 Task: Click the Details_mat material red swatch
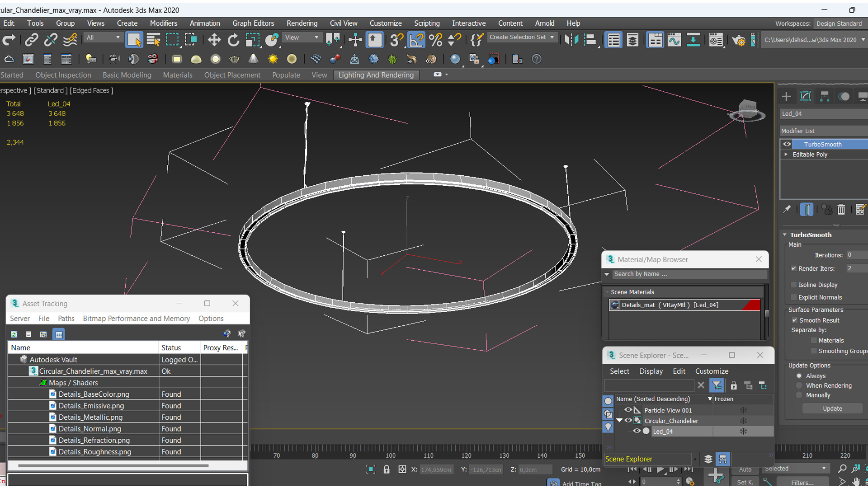coord(751,305)
